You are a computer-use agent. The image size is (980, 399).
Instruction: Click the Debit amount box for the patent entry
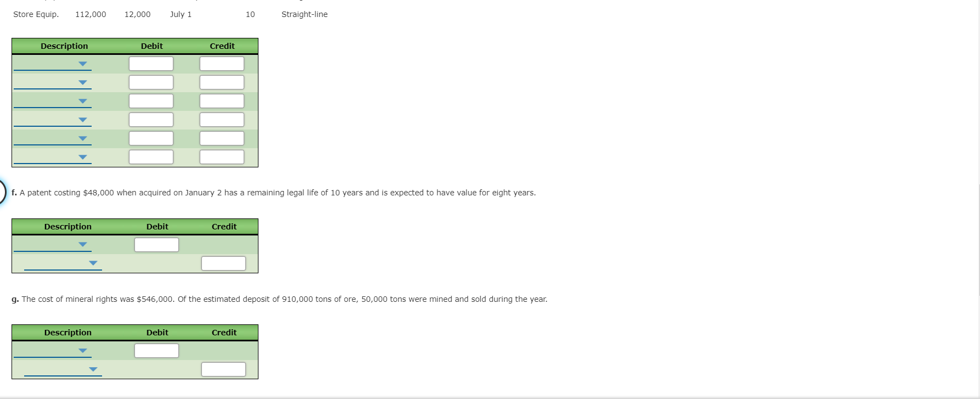[x=156, y=244]
